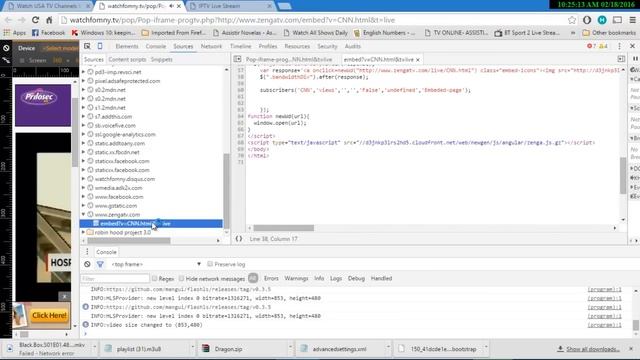This screenshot has width=640, height=360.
Task: Pause script execution button
Action: coord(635,59)
